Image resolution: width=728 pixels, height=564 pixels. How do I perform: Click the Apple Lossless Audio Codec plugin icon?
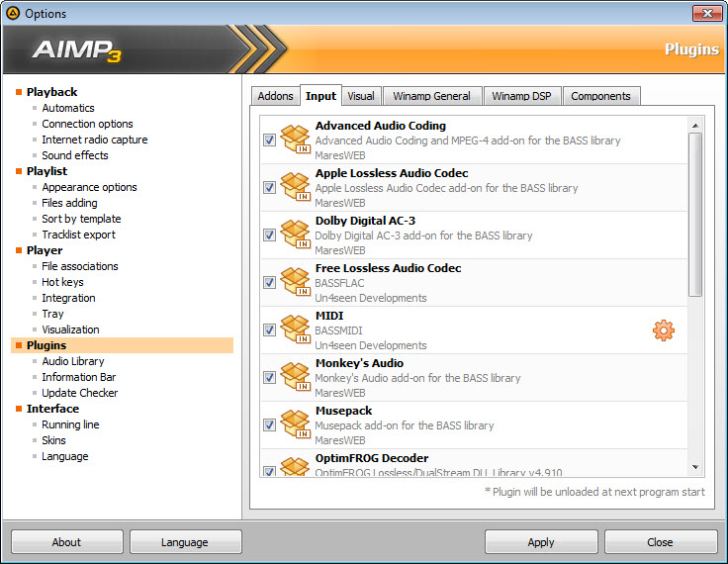click(296, 186)
